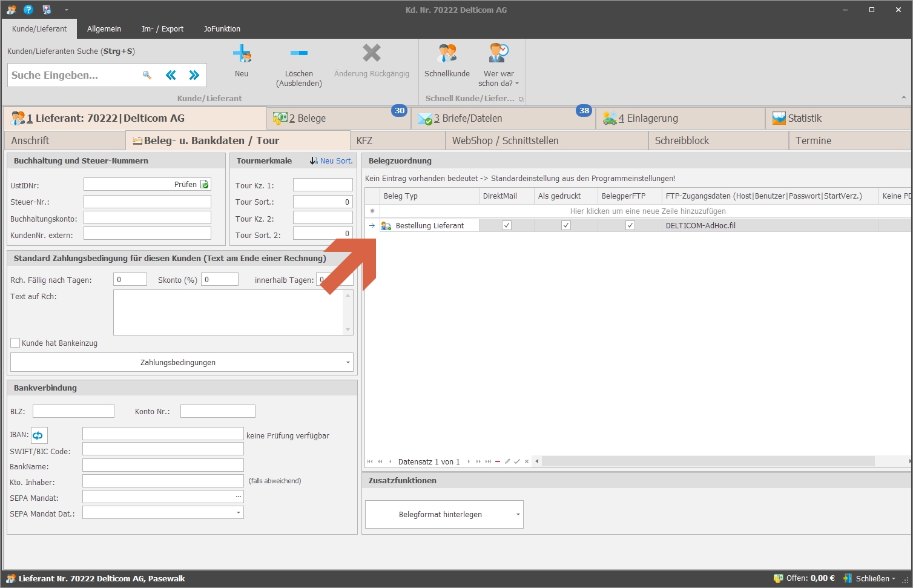Select the Kunde/Lieferant ribbon tab
The width and height of the screenshot is (913, 588).
(39, 28)
